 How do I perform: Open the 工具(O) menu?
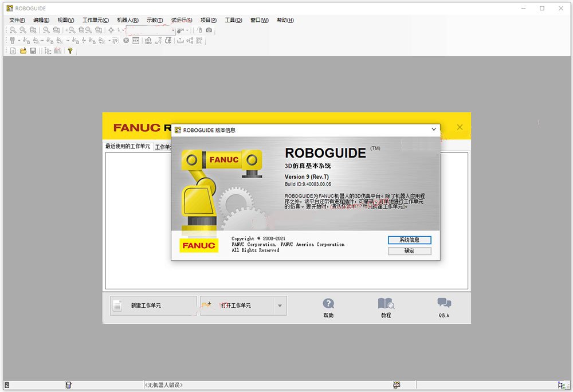tap(233, 20)
